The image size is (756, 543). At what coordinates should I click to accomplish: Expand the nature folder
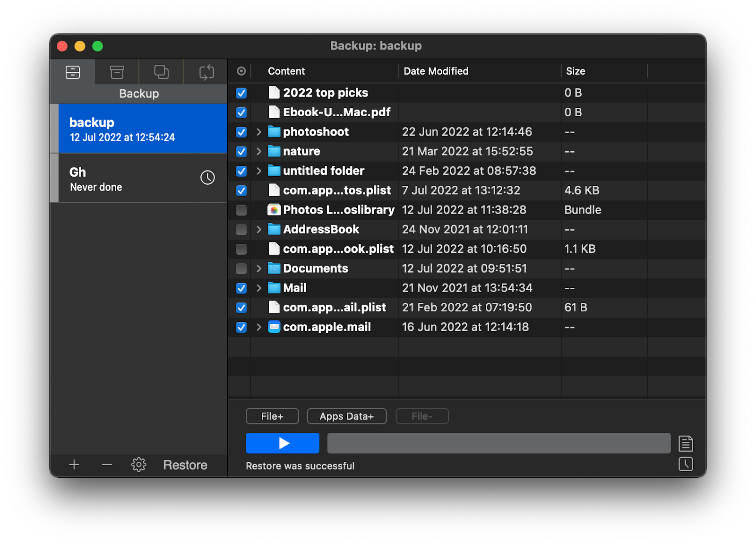pos(258,151)
